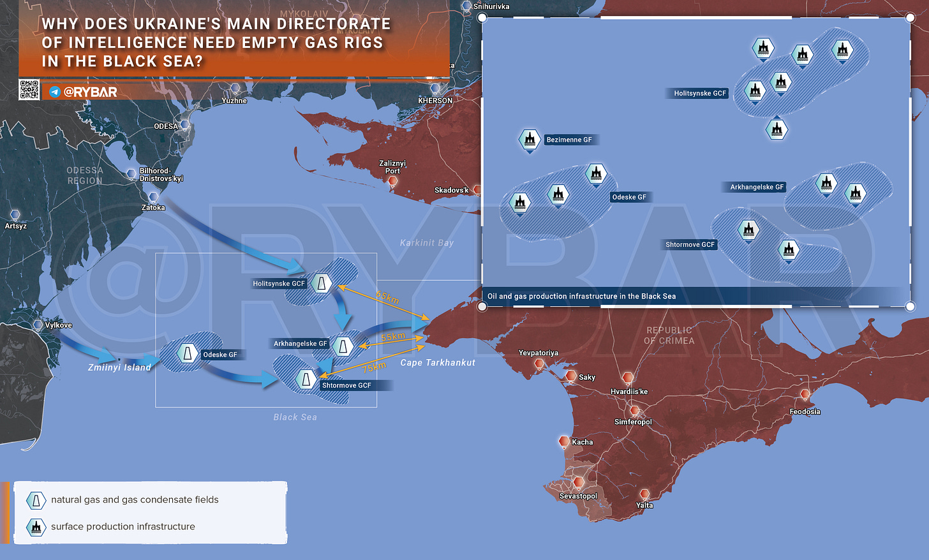
Task: Click the 'ODESA' city label
Action: [x=166, y=126]
